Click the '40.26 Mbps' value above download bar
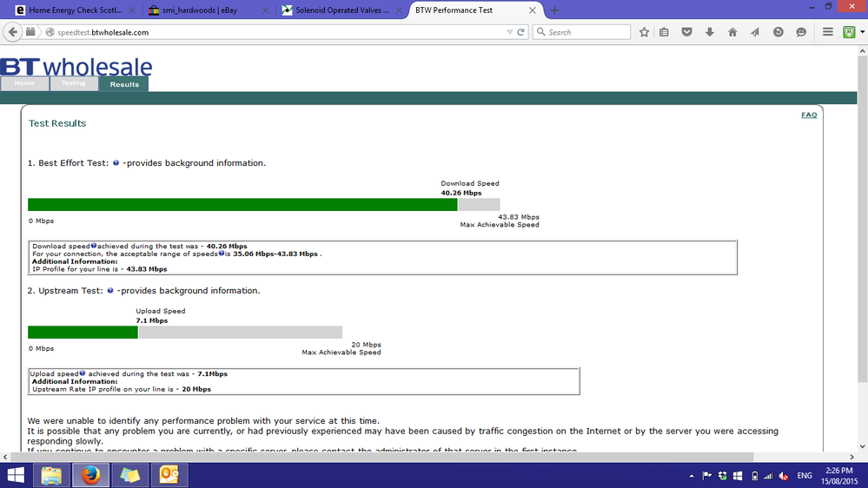 coord(461,193)
